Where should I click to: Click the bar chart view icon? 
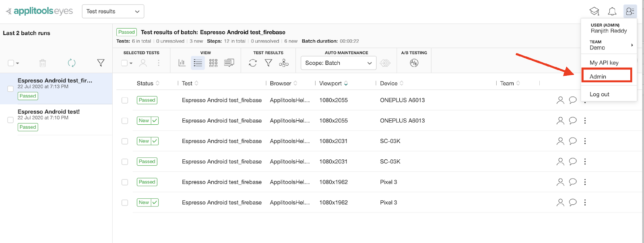pyautogui.click(x=182, y=63)
